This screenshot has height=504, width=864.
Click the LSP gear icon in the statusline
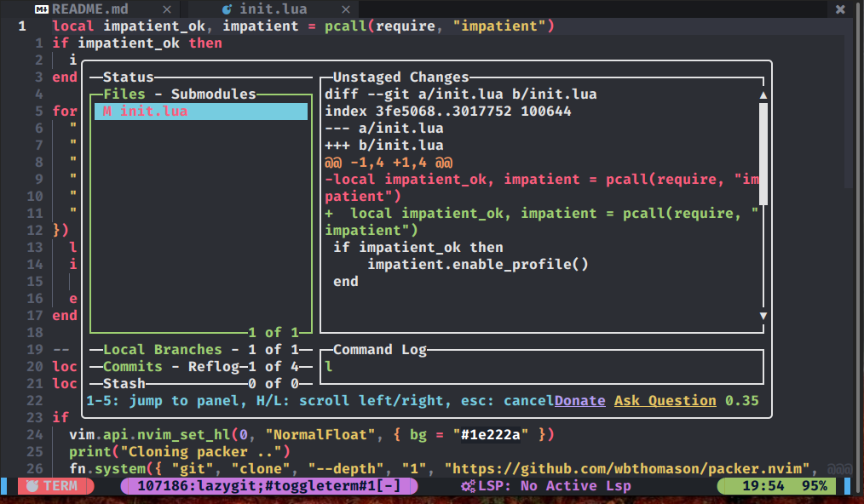coord(467,485)
